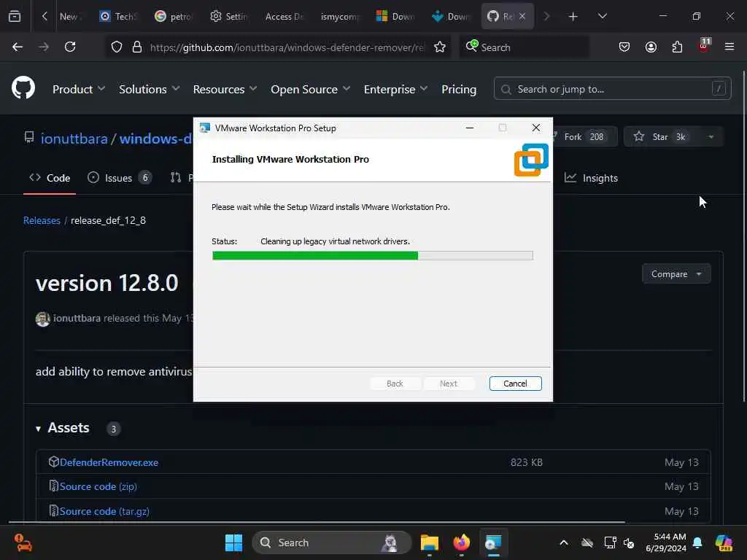Switch to the Issues tab
The height and width of the screenshot is (560, 747).
click(119, 178)
